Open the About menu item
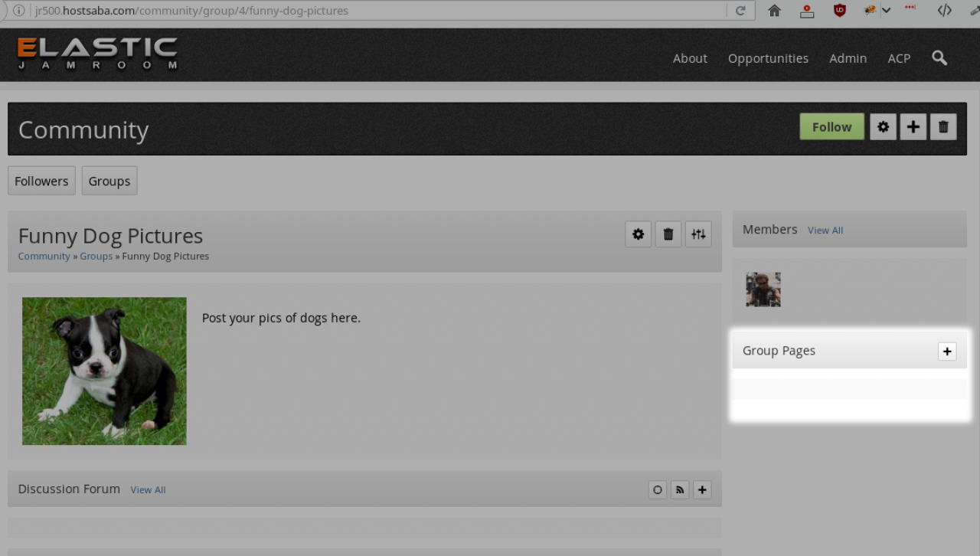The height and width of the screenshot is (556, 980). pos(690,58)
